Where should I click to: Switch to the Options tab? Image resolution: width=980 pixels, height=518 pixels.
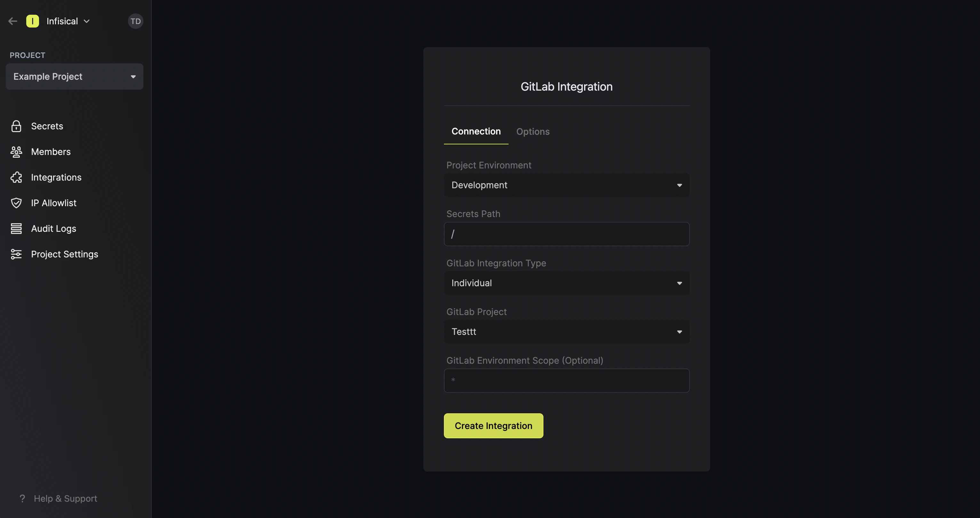533,131
